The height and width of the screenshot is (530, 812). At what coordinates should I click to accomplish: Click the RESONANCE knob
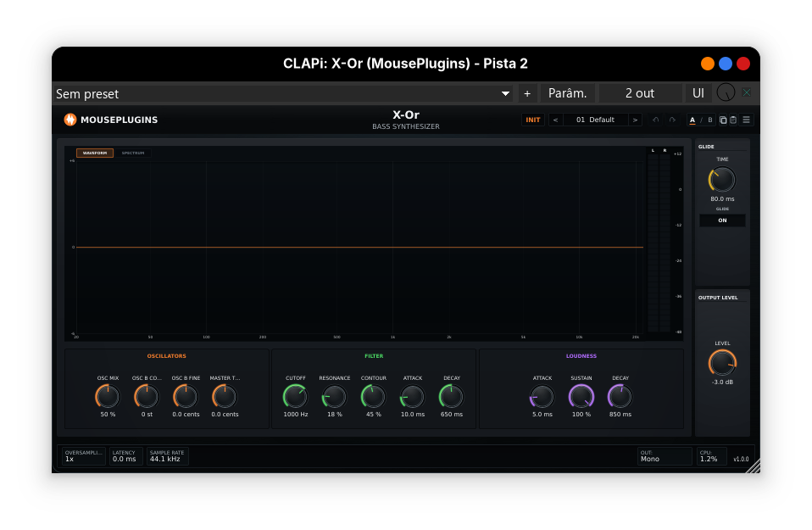coord(335,397)
